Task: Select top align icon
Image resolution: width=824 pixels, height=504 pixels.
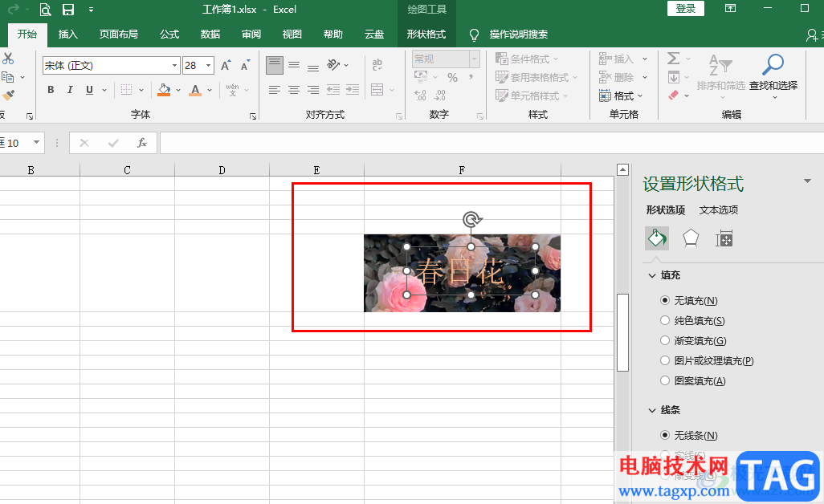Action: 275,66
